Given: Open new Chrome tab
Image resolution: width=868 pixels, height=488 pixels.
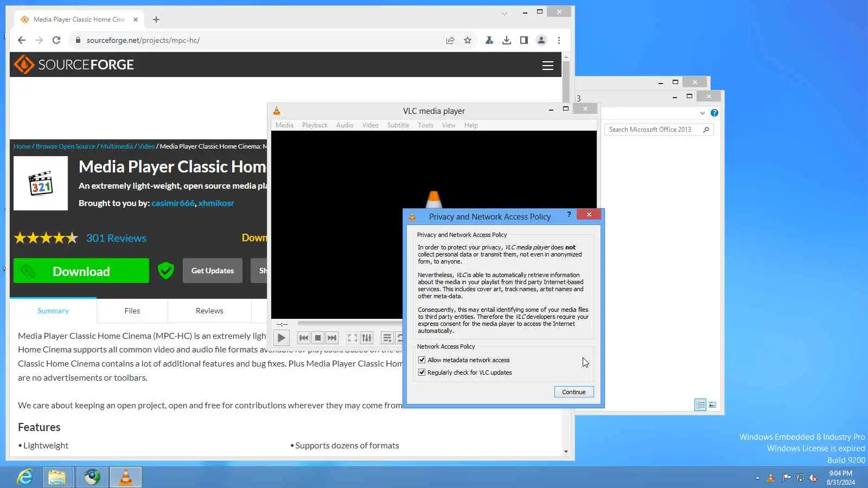Looking at the screenshot, I should click(156, 20).
